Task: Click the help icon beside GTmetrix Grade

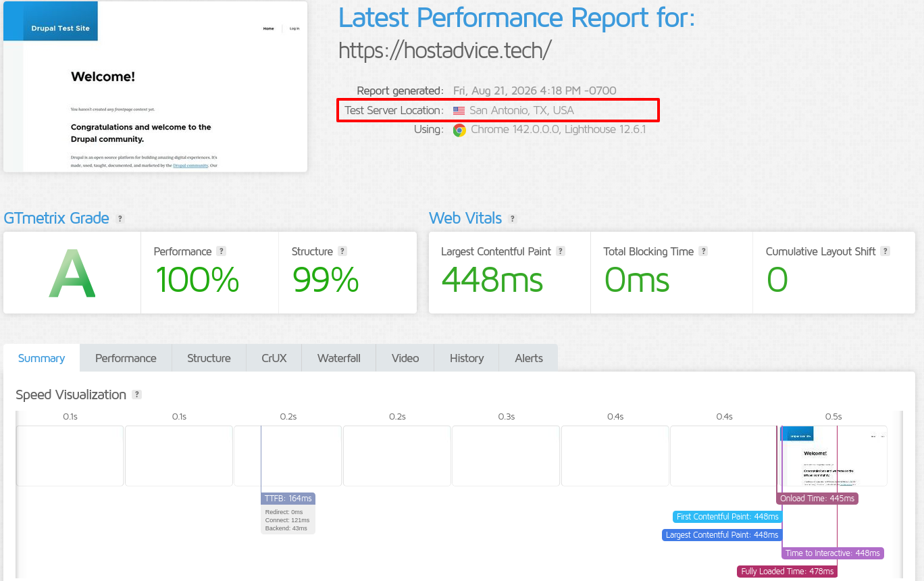Action: 120,219
